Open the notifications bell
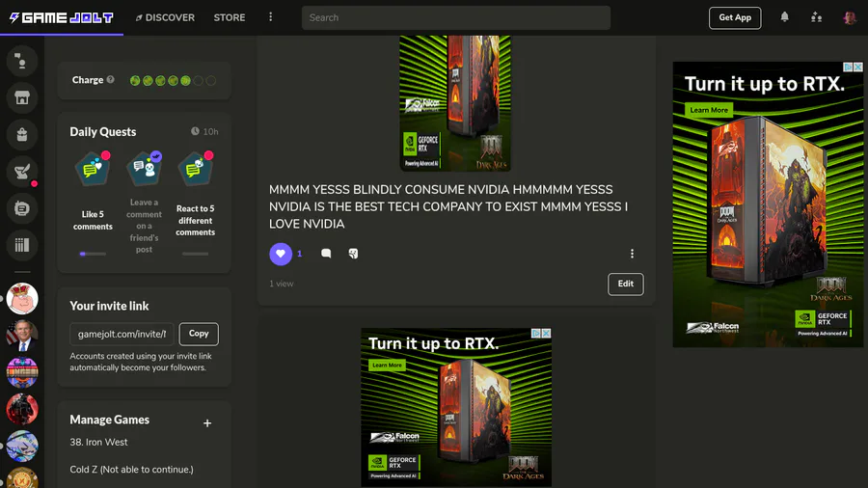Image resolution: width=868 pixels, height=488 pixels. [x=784, y=17]
